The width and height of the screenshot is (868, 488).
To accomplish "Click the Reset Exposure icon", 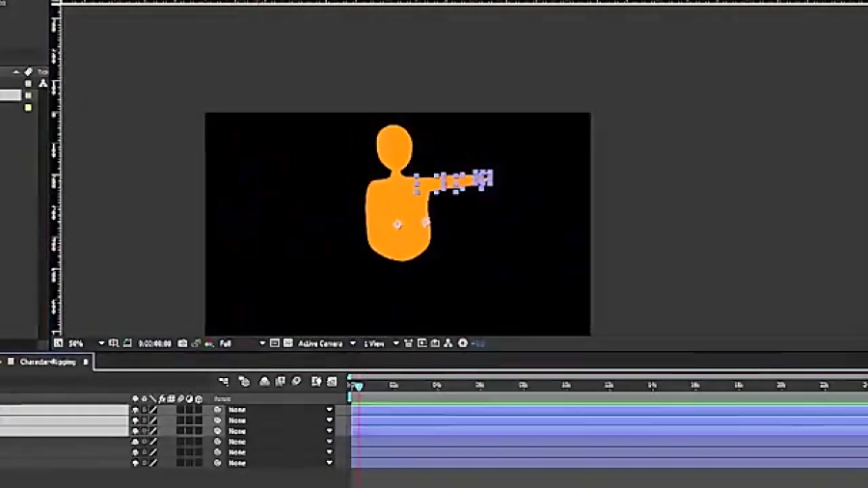I will [x=463, y=343].
